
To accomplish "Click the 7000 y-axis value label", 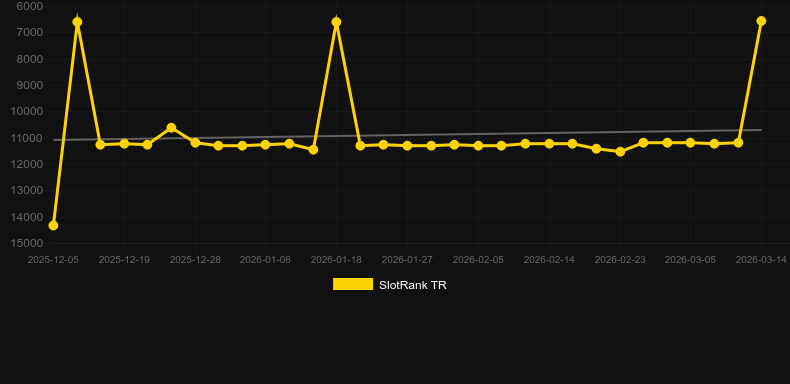I will pyautogui.click(x=30, y=32).
